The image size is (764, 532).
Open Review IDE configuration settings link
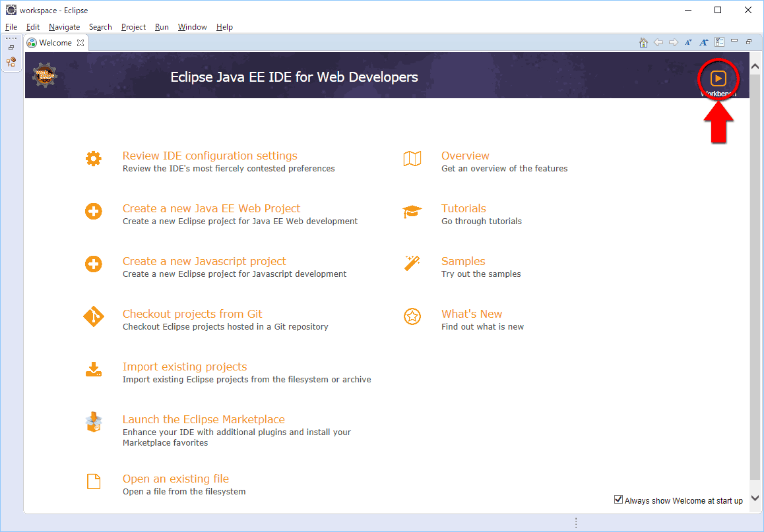pos(210,156)
